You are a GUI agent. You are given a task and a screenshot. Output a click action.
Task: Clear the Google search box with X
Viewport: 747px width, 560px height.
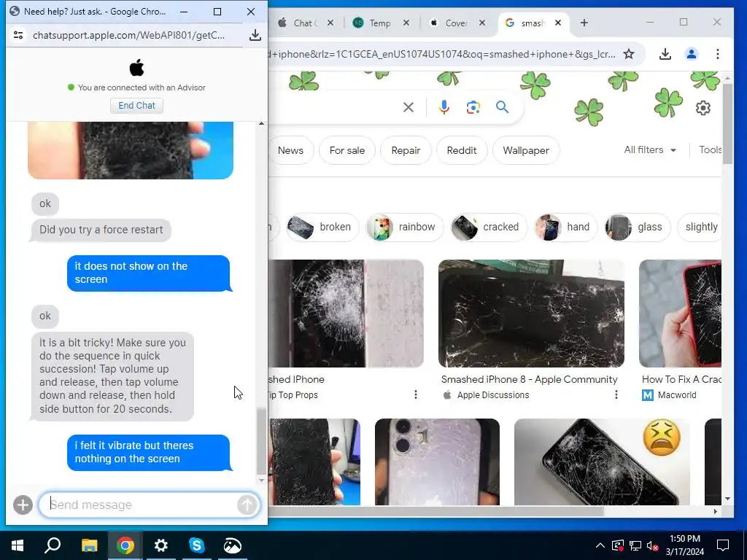click(x=409, y=107)
